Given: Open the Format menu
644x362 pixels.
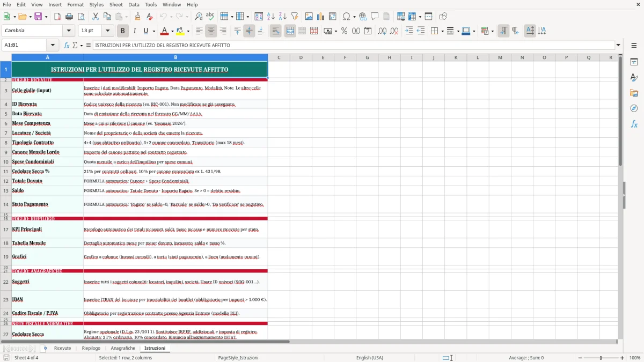Looking at the screenshot, I should click(75, 4).
